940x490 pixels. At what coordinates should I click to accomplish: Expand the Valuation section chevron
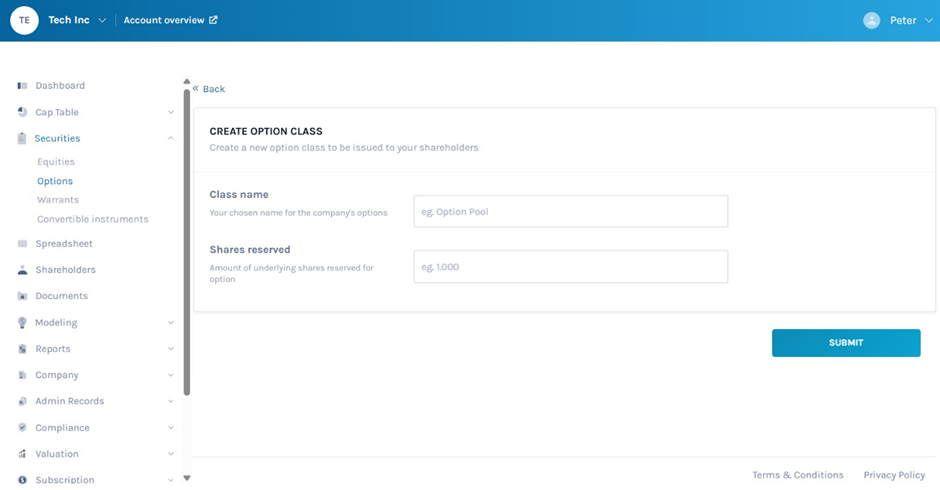pos(171,454)
